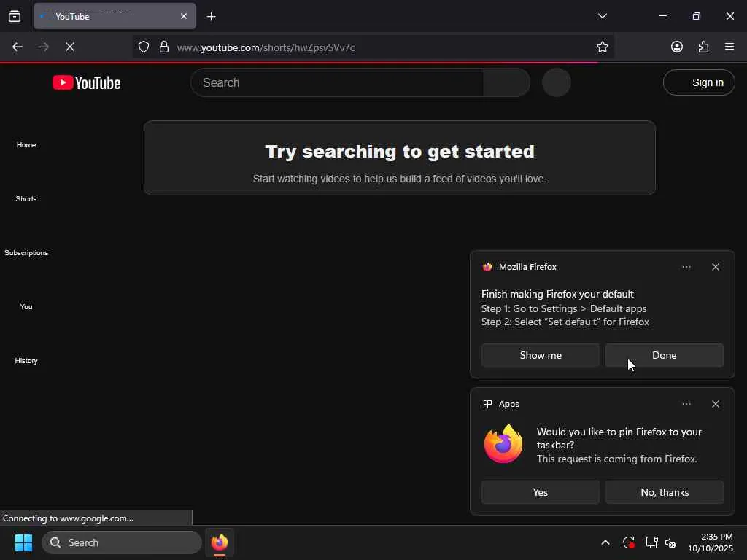The height and width of the screenshot is (560, 747).
Task: Open the Firefox account icon
Action: click(x=676, y=47)
